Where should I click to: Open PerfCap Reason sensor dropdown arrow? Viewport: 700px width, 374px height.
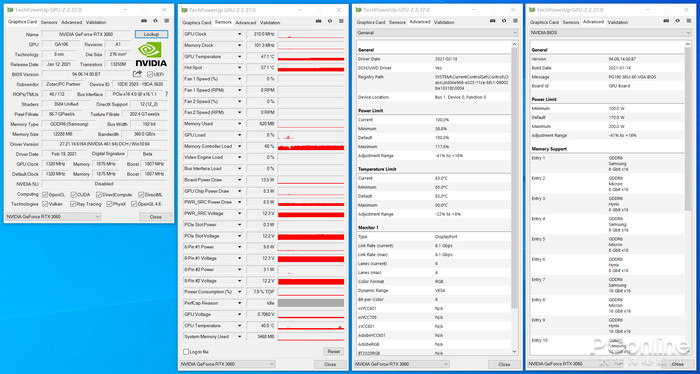click(239, 303)
